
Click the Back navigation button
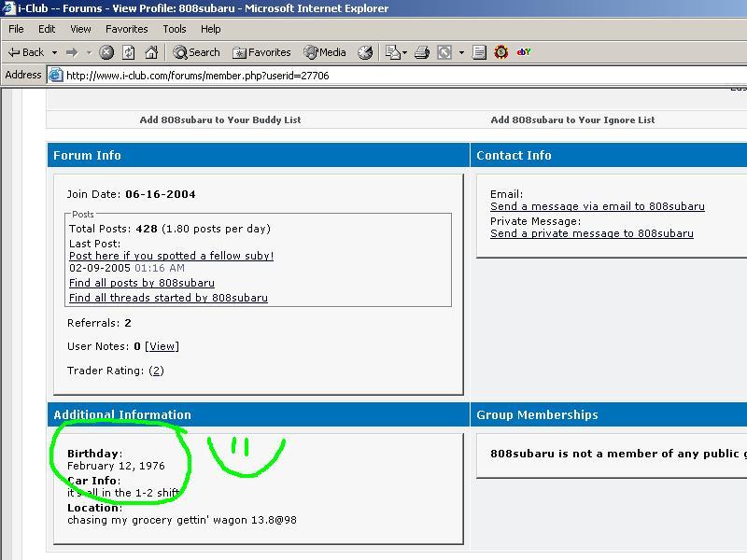pos(26,52)
